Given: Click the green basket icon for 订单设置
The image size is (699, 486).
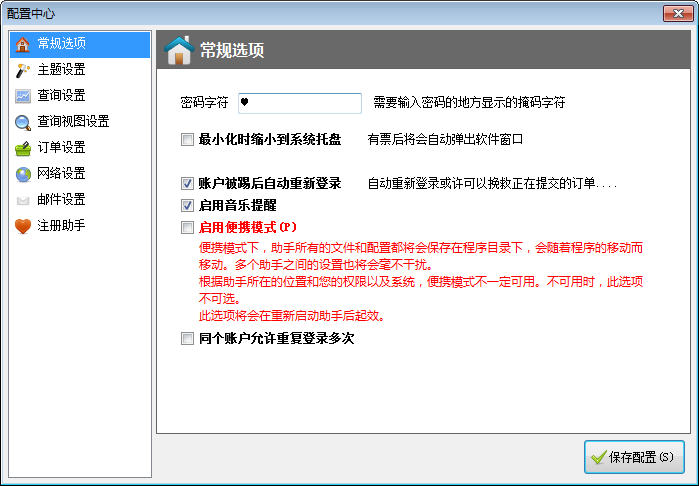Looking at the screenshot, I should click(x=22, y=148).
